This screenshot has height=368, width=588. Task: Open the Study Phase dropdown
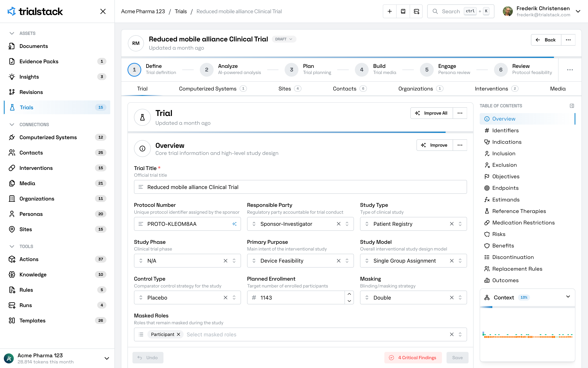point(187,261)
